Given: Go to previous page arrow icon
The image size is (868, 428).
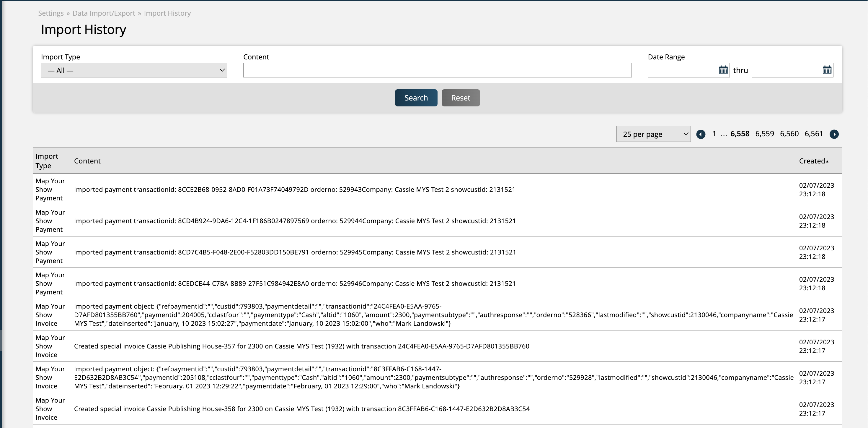Looking at the screenshot, I should (x=701, y=134).
